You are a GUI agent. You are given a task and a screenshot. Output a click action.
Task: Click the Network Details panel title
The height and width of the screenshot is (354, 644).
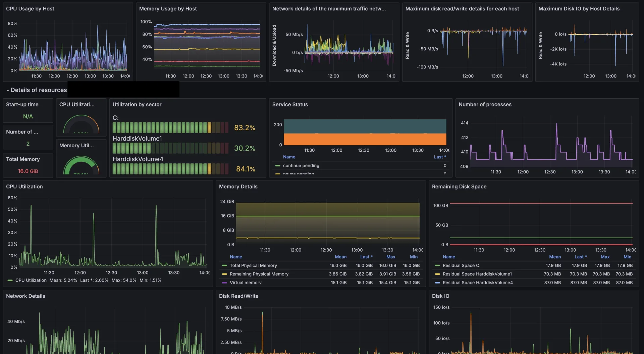coord(25,296)
